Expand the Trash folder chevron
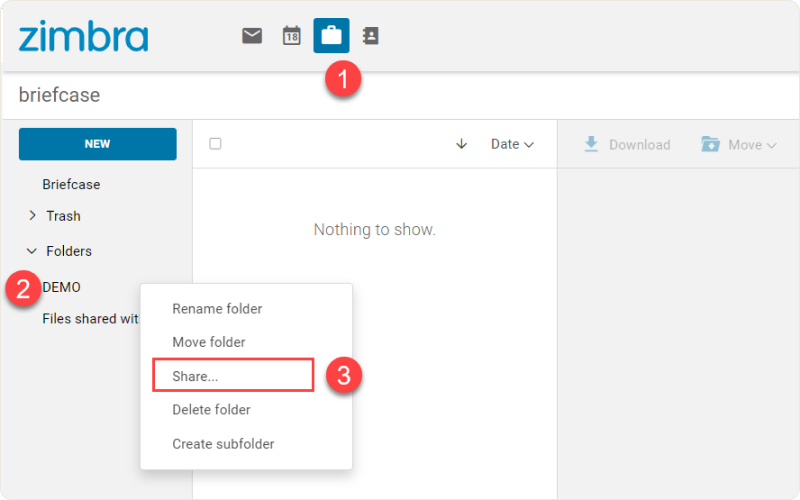The height and width of the screenshot is (500, 800). 32,216
